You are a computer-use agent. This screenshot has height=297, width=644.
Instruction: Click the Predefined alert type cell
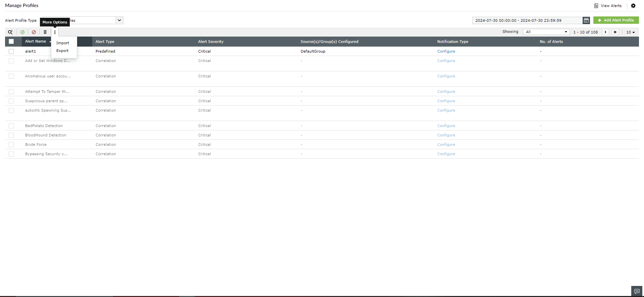(105, 51)
